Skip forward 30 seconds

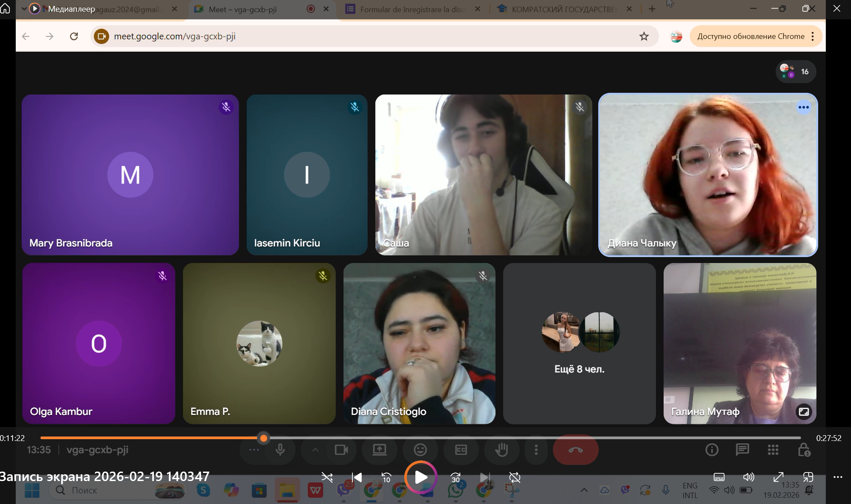[455, 477]
